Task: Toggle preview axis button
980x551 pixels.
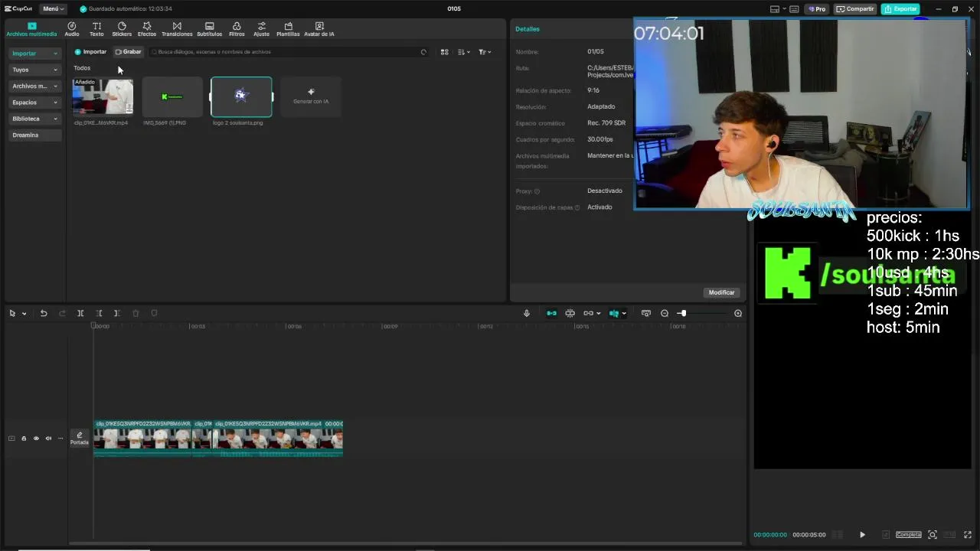Action: [613, 313]
